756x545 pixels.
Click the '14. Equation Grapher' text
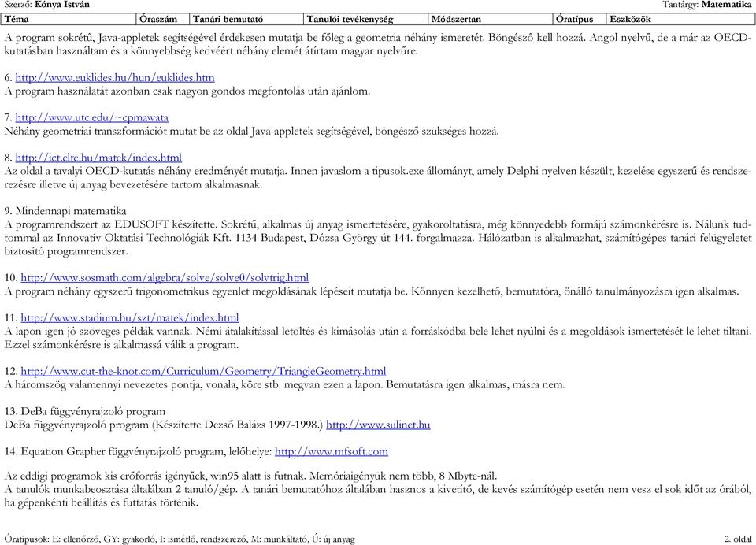coord(55,452)
